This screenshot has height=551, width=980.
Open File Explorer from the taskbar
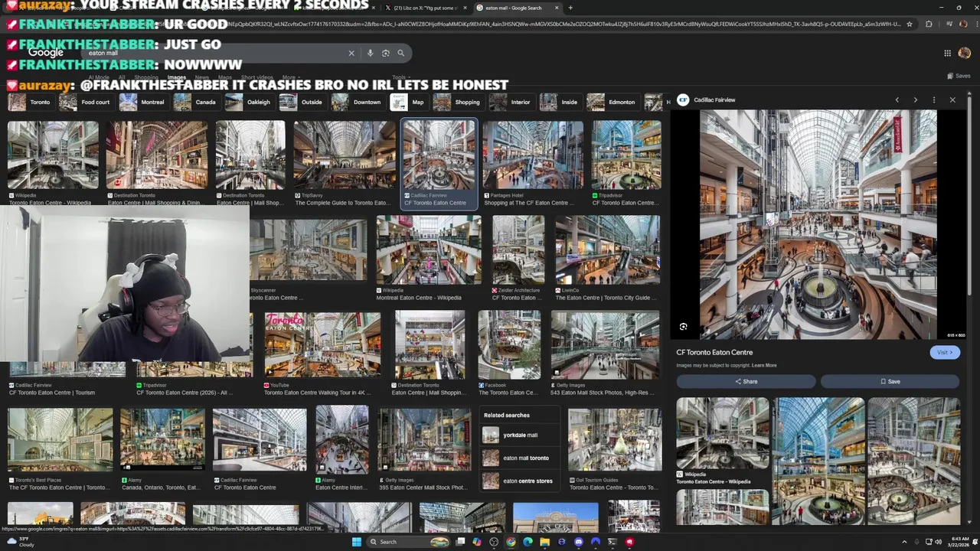coord(544,542)
